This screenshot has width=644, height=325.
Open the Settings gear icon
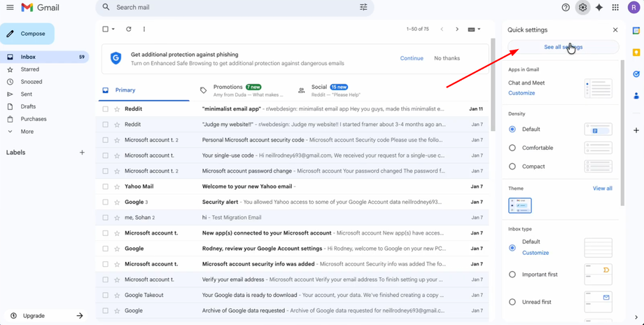582,8
